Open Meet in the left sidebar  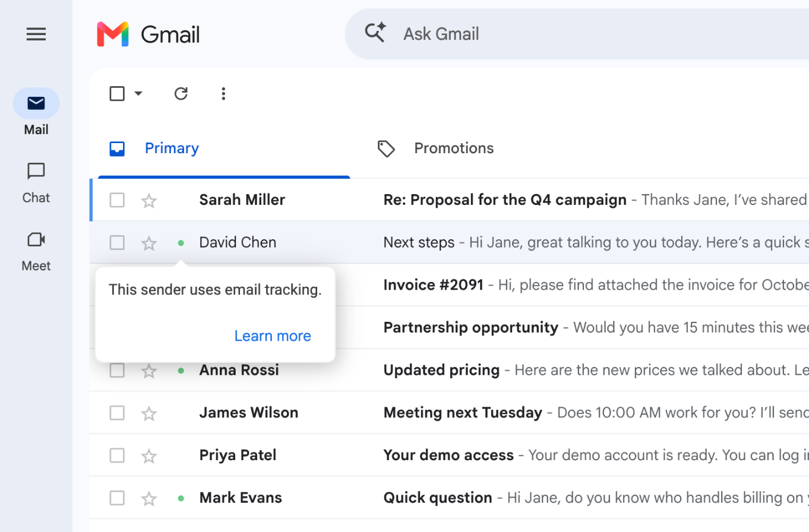(36, 251)
